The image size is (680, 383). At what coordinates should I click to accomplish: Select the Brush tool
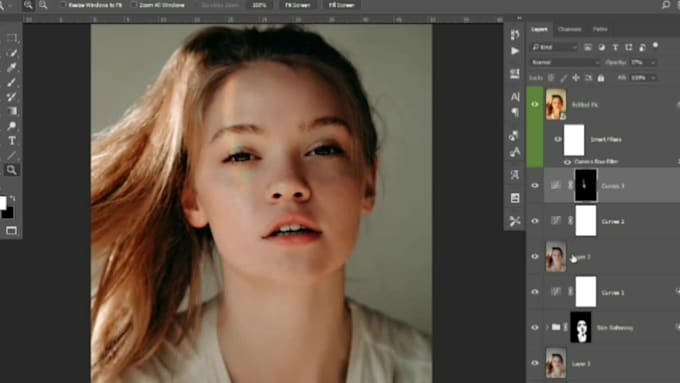pyautogui.click(x=12, y=82)
